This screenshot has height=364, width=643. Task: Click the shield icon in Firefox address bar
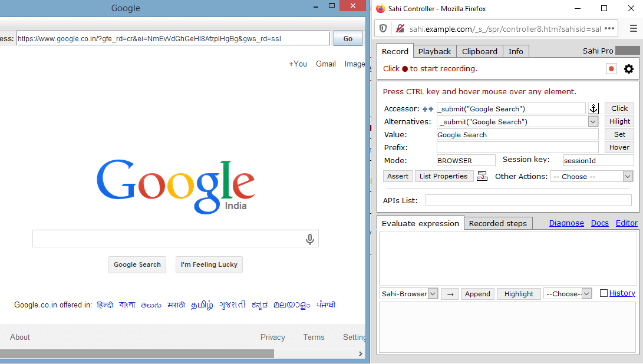[383, 28]
